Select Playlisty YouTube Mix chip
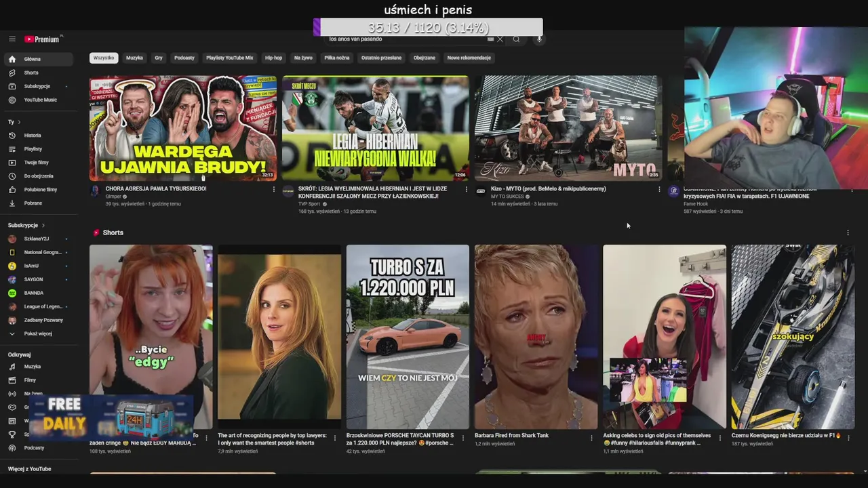 coord(230,58)
